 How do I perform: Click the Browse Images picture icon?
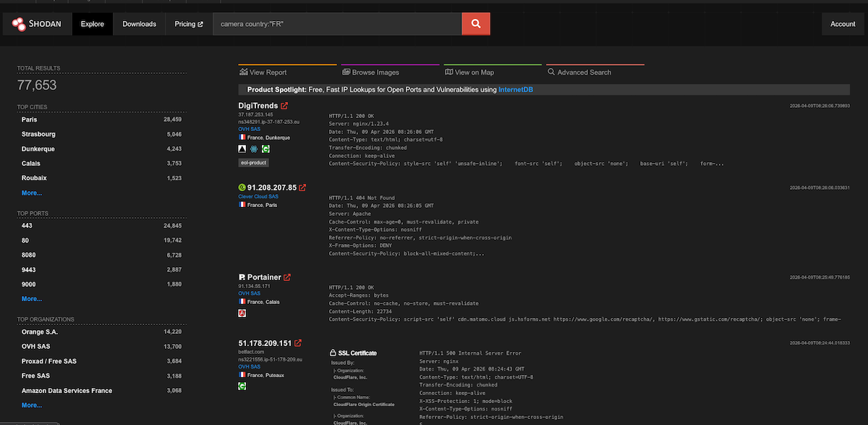pos(346,72)
